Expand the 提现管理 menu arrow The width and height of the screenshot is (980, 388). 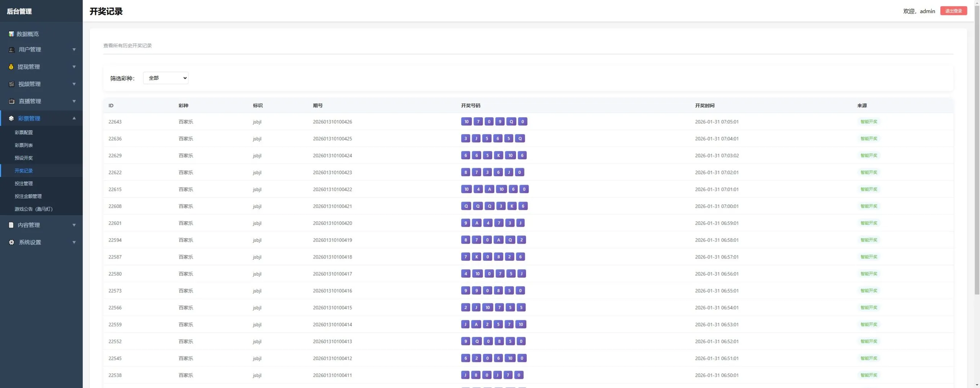[74, 67]
